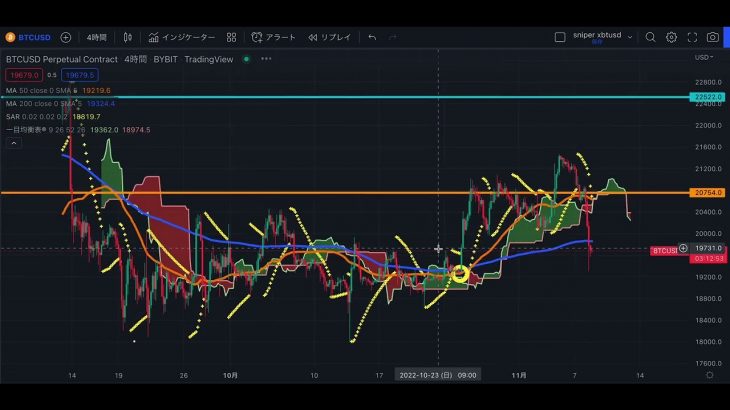Click the 18000.0 price scale label
Screen dimensions: 730x410
click(708, 342)
